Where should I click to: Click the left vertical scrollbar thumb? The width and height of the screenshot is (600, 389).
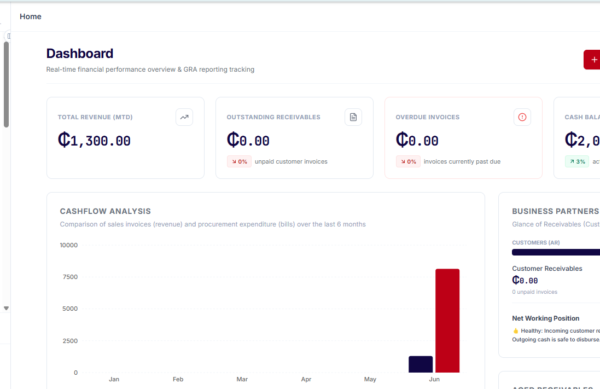6,84
